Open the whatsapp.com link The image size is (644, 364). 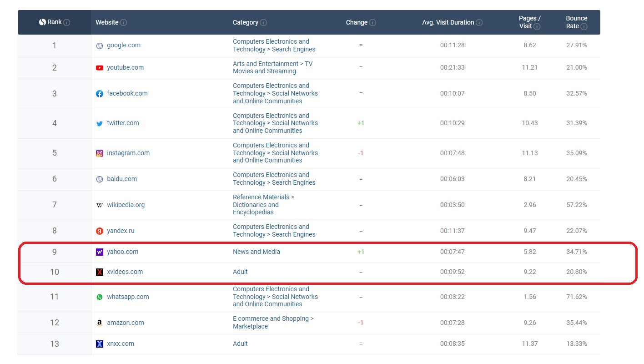tap(128, 297)
